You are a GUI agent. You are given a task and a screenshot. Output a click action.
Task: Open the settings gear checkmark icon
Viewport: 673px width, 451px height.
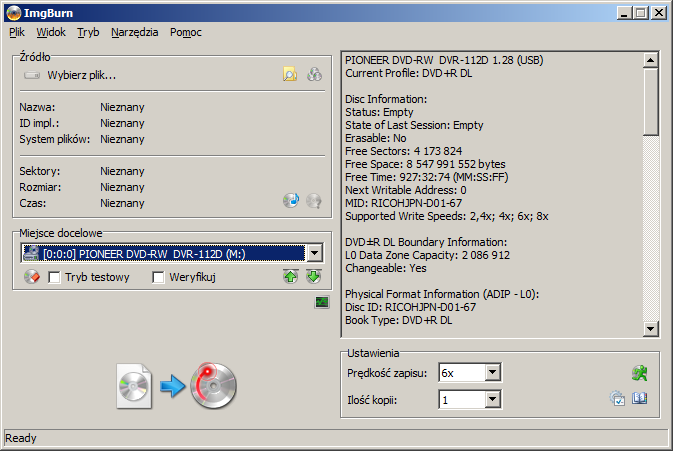(617, 399)
